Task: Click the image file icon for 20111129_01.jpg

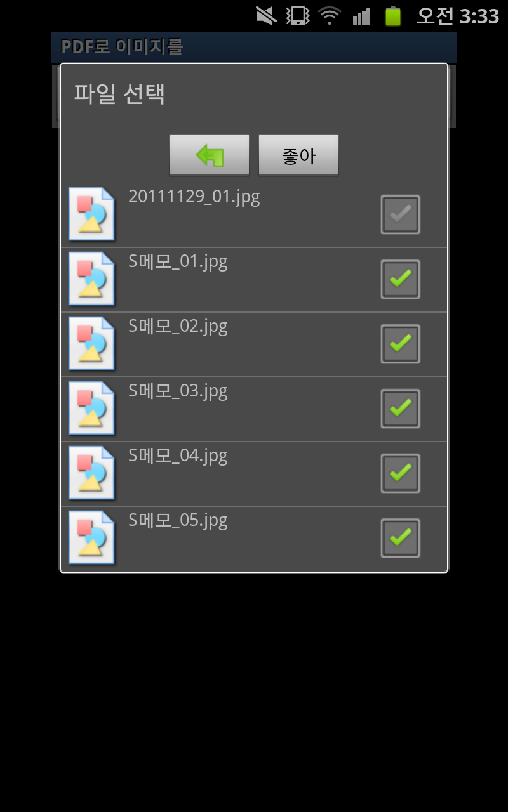Action: (91, 214)
